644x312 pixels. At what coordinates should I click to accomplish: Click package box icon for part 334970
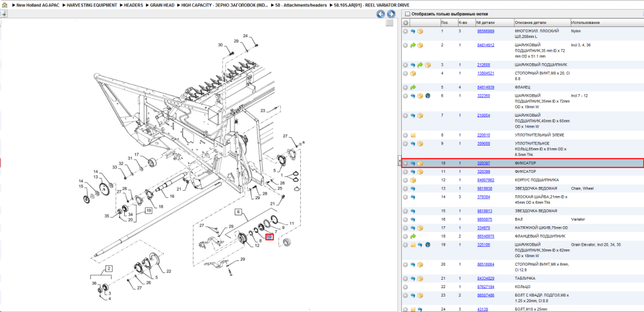click(420, 228)
